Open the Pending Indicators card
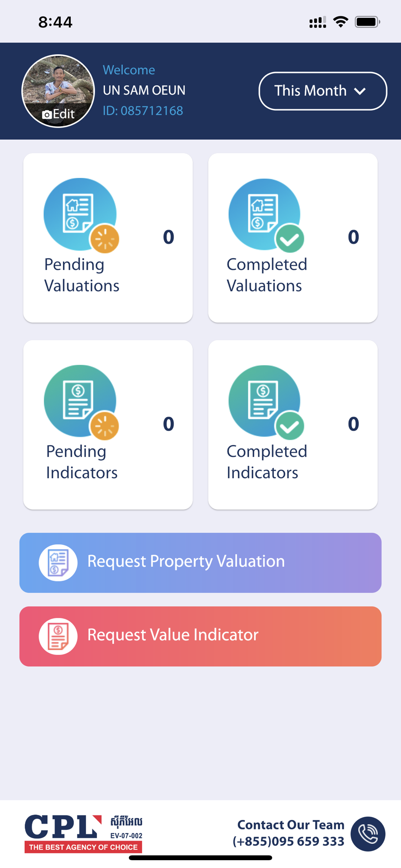The height and width of the screenshot is (868, 401). (108, 424)
